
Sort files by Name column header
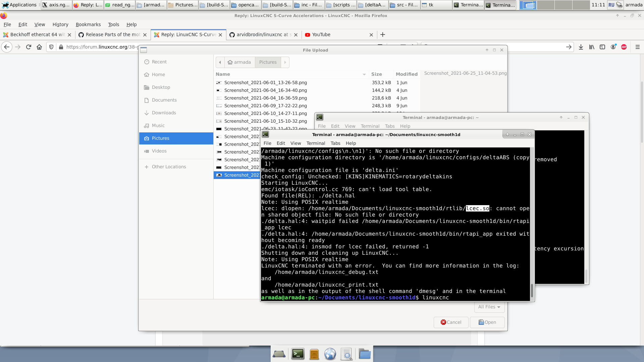[x=291, y=74]
